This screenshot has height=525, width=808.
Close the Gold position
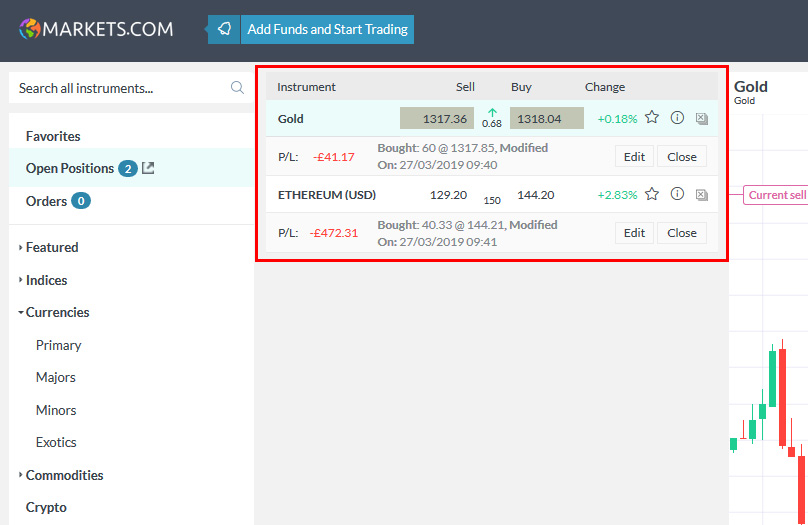(682, 157)
